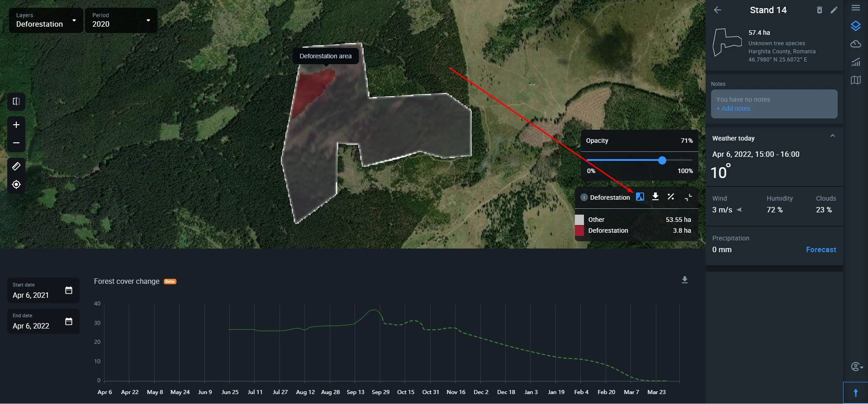The height and width of the screenshot is (404, 868).
Task: Open the Start date calendar picker
Action: [x=69, y=290]
